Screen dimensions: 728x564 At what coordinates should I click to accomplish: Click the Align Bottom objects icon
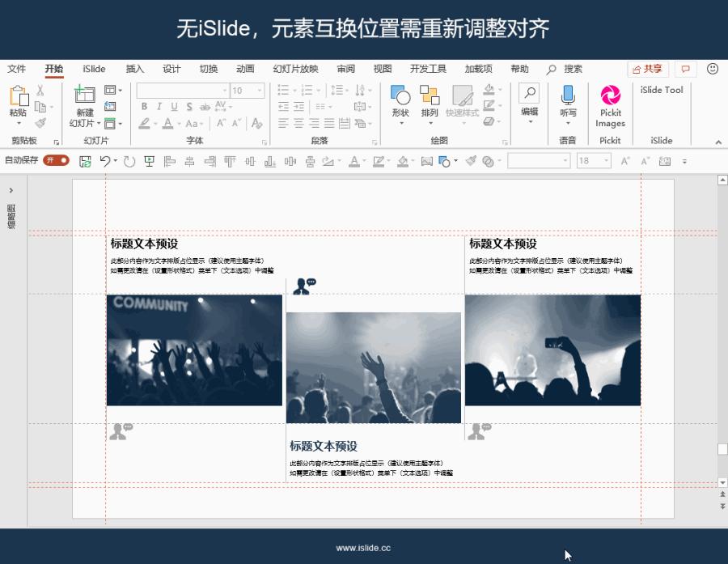coord(269,161)
